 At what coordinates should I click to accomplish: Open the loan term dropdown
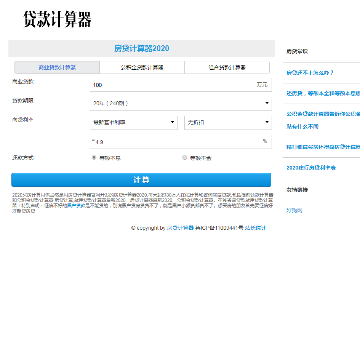click(x=181, y=103)
